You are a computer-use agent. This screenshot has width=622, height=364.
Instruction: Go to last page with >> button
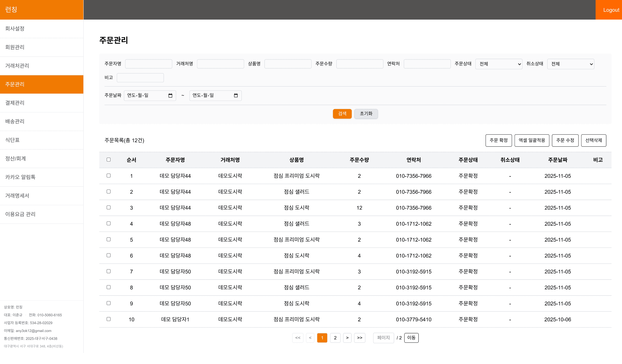359,338
